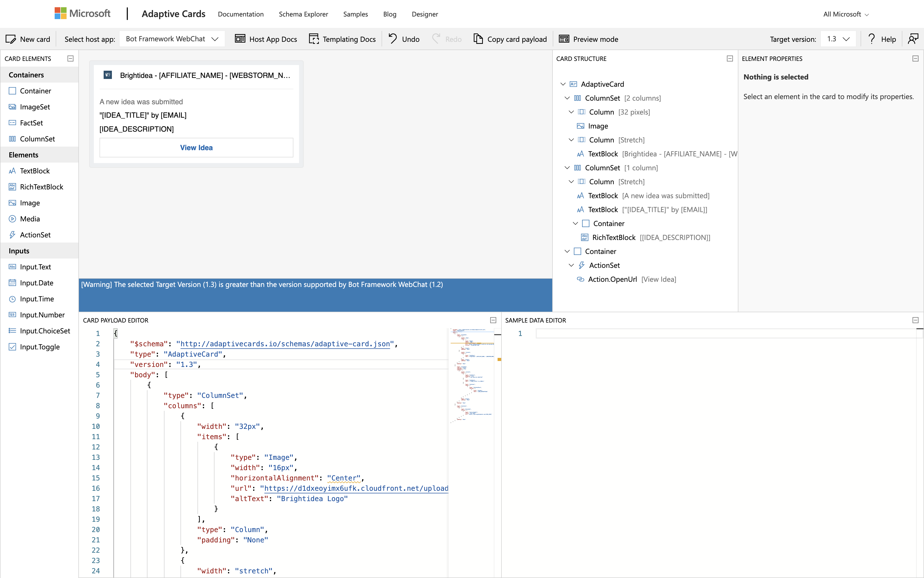
Task: Expand the All Microsoft menu
Action: tap(846, 14)
